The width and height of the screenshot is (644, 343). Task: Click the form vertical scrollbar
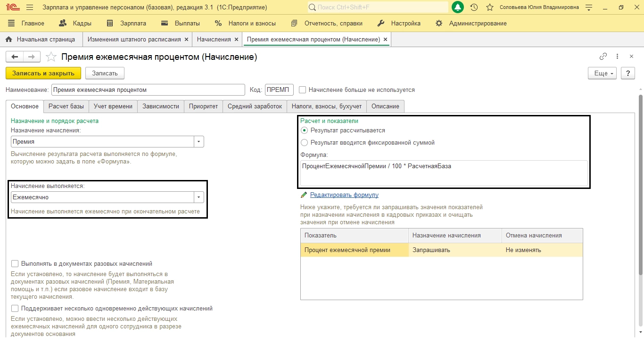(640, 185)
